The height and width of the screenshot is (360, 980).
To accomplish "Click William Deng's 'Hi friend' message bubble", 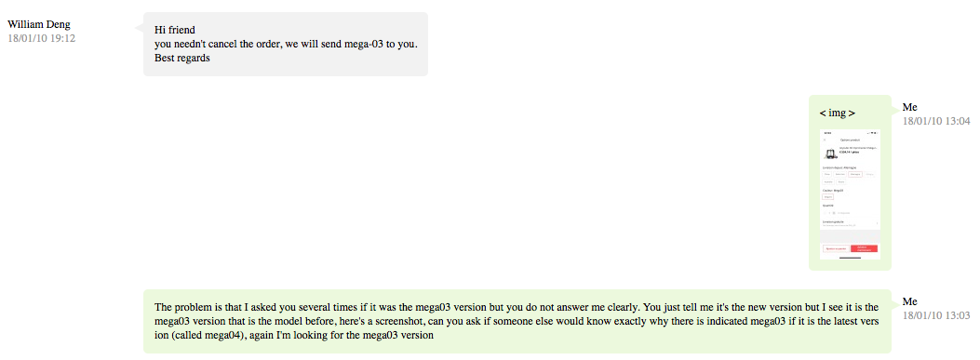I will 286,44.
